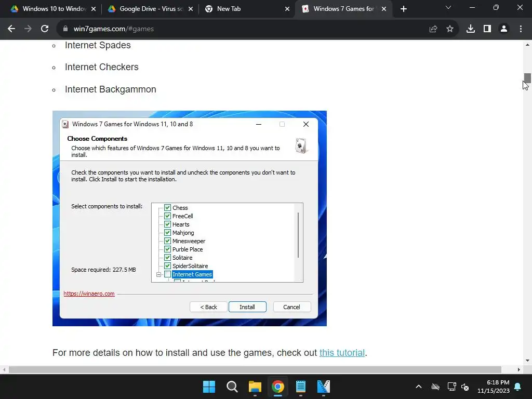Toggle Chrome side panel icon

[487, 29]
